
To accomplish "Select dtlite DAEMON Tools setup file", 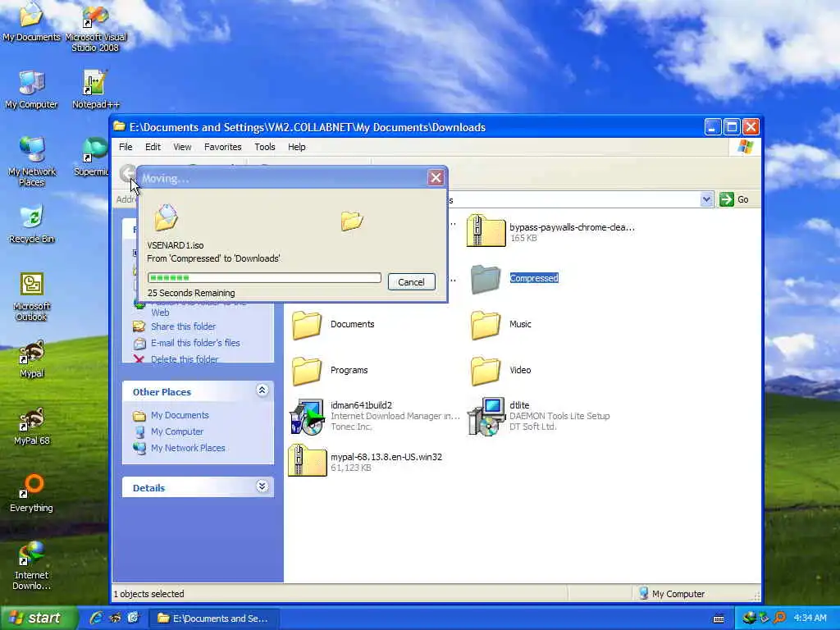I will point(539,416).
